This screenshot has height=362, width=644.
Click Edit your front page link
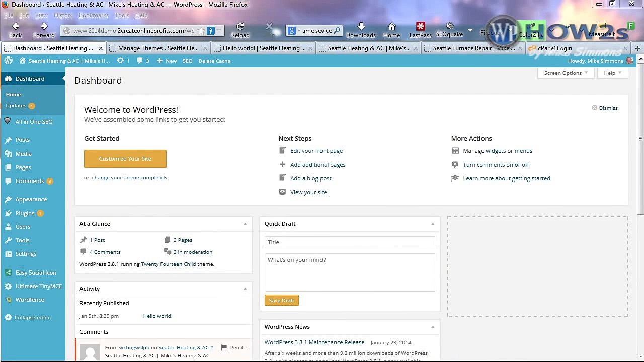[x=316, y=151]
